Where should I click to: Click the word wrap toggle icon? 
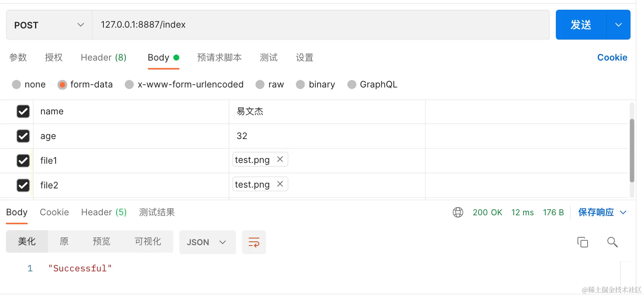(x=254, y=242)
